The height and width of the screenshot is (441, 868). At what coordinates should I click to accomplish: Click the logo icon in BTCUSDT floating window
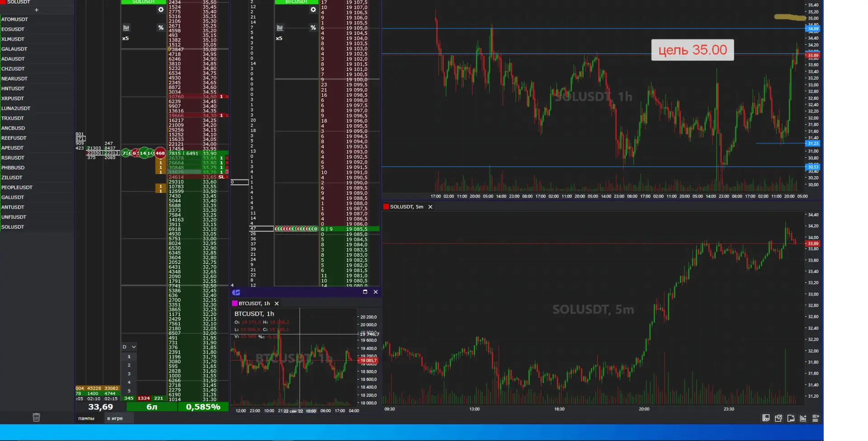[x=236, y=292]
